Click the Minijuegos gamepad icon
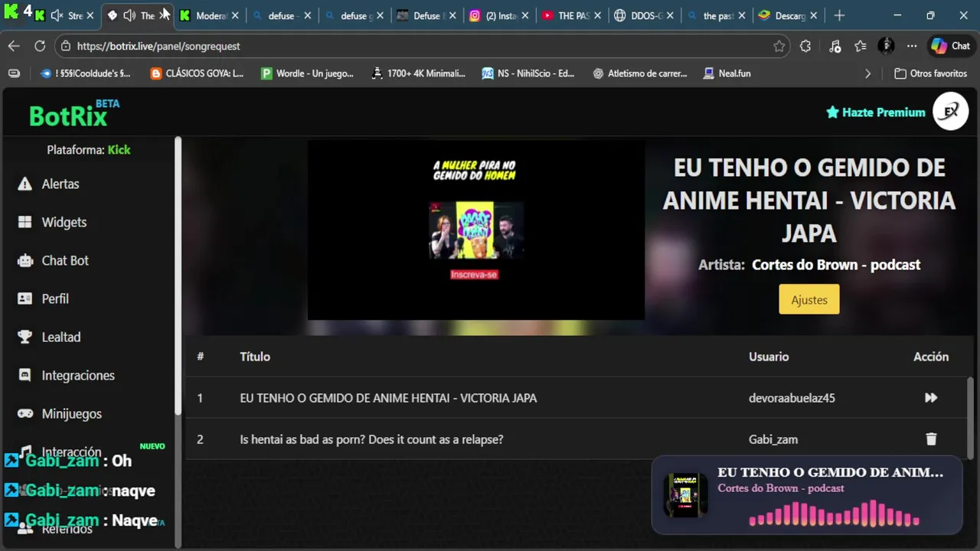Image resolution: width=980 pixels, height=551 pixels. coord(25,413)
